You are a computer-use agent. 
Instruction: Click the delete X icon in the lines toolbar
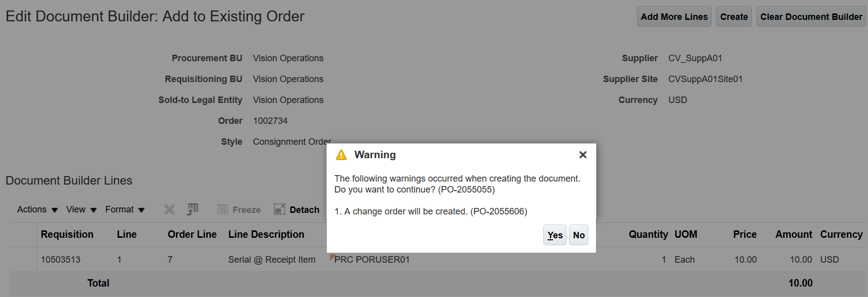[169, 209]
